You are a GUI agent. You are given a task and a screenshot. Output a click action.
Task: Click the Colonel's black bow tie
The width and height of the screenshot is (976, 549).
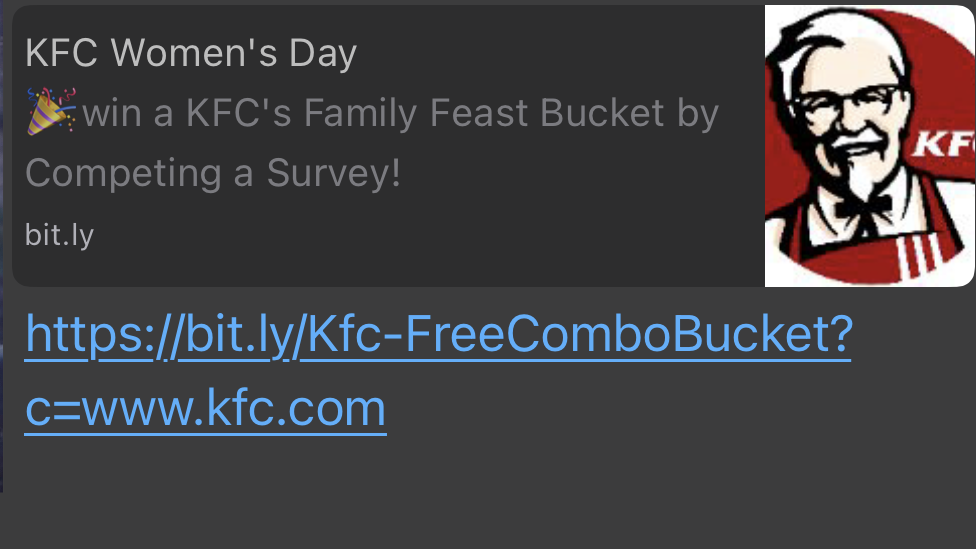click(860, 203)
